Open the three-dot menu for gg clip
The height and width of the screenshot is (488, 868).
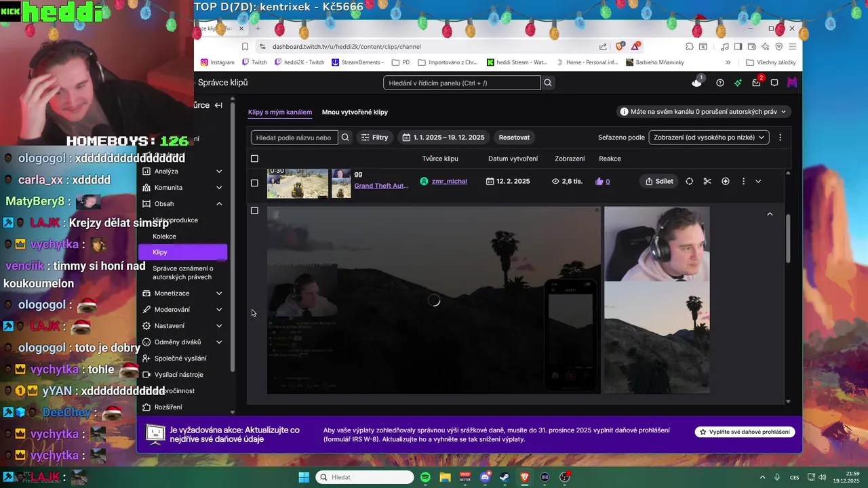coord(743,182)
